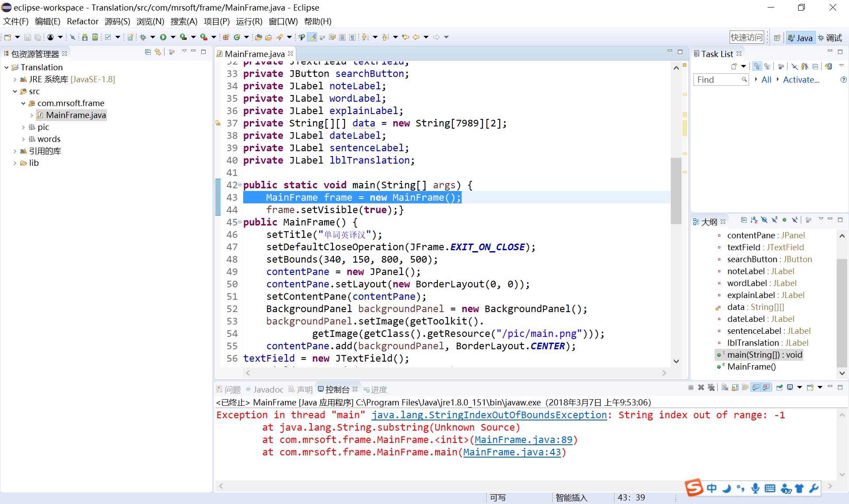Click Sort alphabetically icon in Outline

754,220
